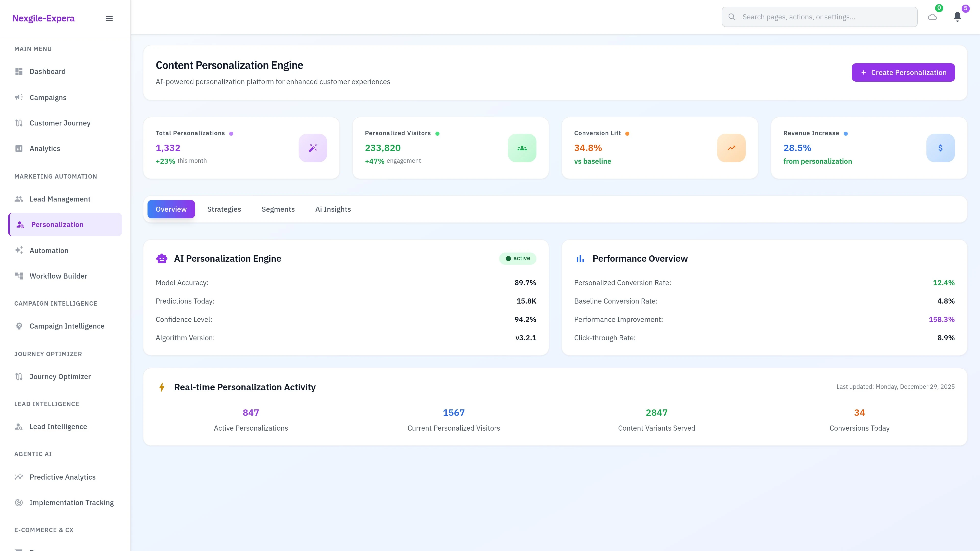Click the purple Total Personalizations indicator dot
The width and height of the screenshot is (980, 551).
tap(231, 133)
